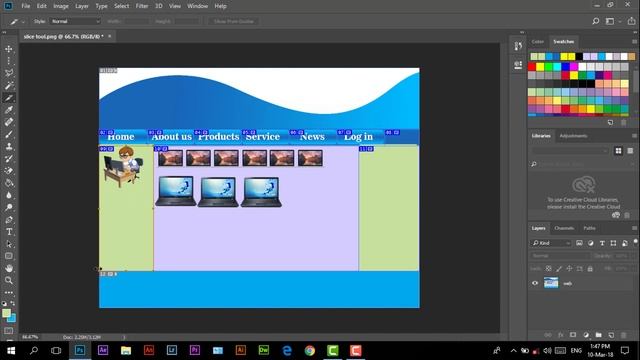Select the active Slice tool
640x360 pixels.
point(9,98)
